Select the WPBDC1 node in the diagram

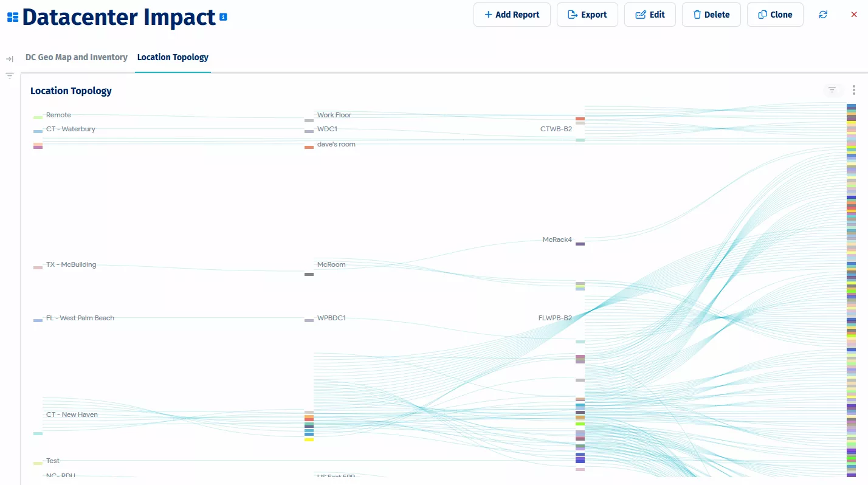(x=309, y=320)
